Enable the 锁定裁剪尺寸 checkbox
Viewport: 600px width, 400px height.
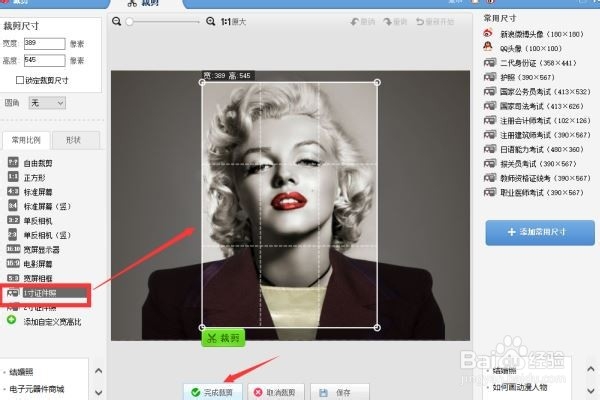click(20, 80)
